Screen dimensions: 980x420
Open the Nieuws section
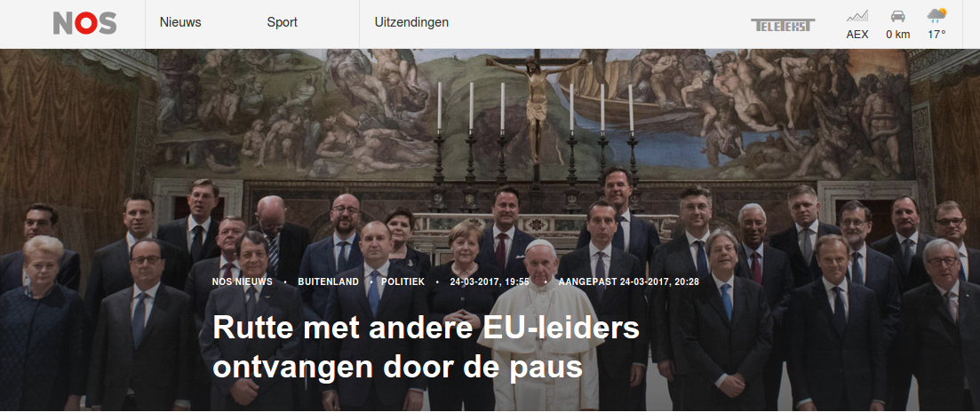click(180, 22)
